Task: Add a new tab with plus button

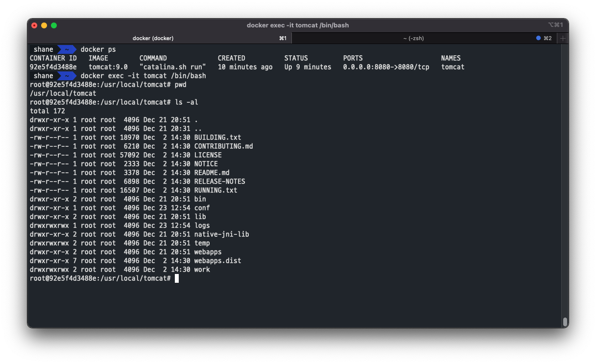Action: (563, 38)
